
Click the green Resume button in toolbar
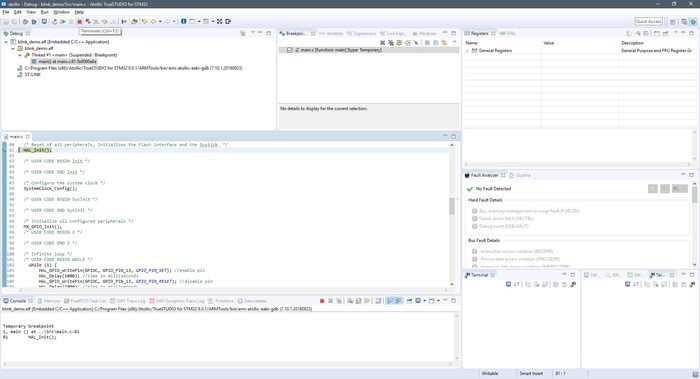point(63,21)
